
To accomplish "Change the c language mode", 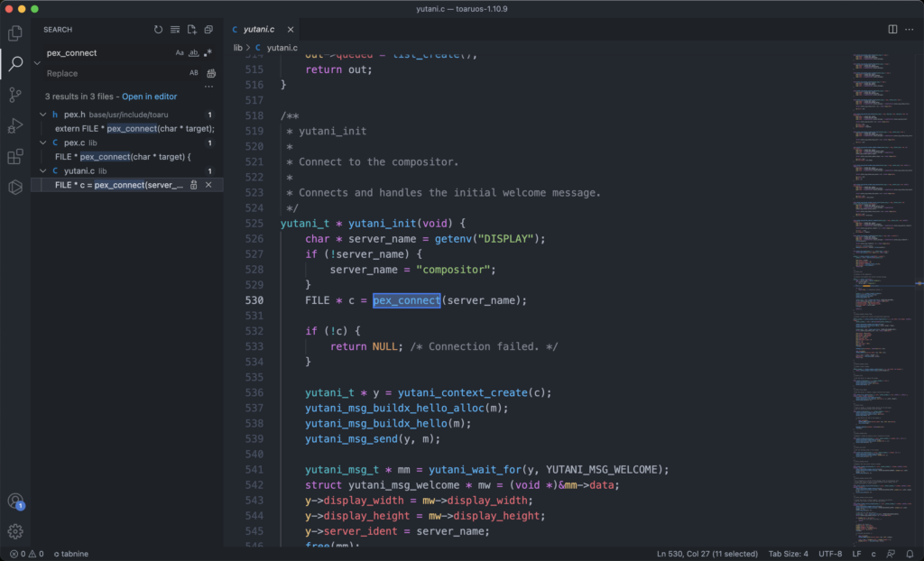I will 873,554.
